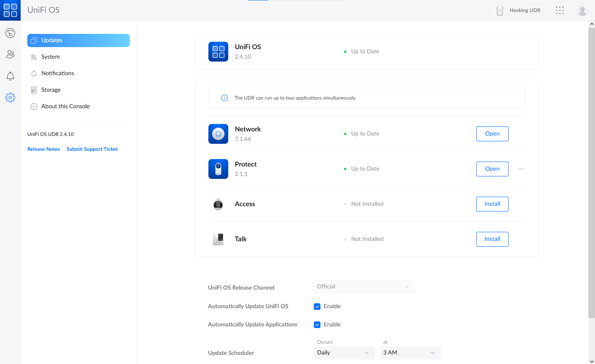Viewport: 595px width, 364px height.
Task: Open the applications grid launcher
Action: tap(560, 10)
